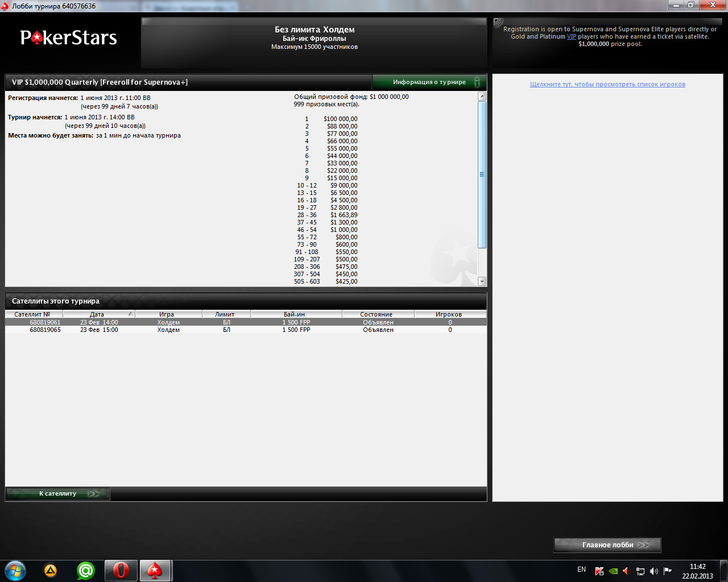Sort satellites by Игроков column
This screenshot has width=728, height=582.
point(450,314)
